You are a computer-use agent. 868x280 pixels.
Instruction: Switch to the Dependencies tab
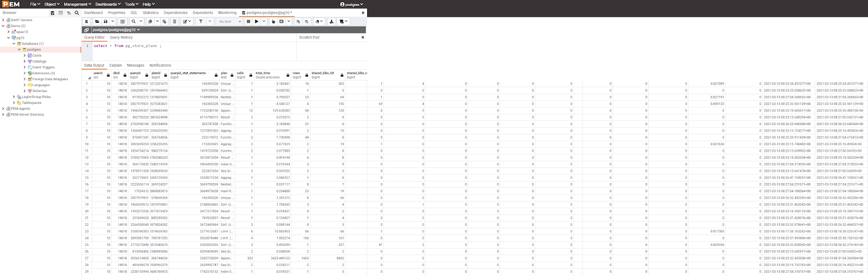point(176,12)
